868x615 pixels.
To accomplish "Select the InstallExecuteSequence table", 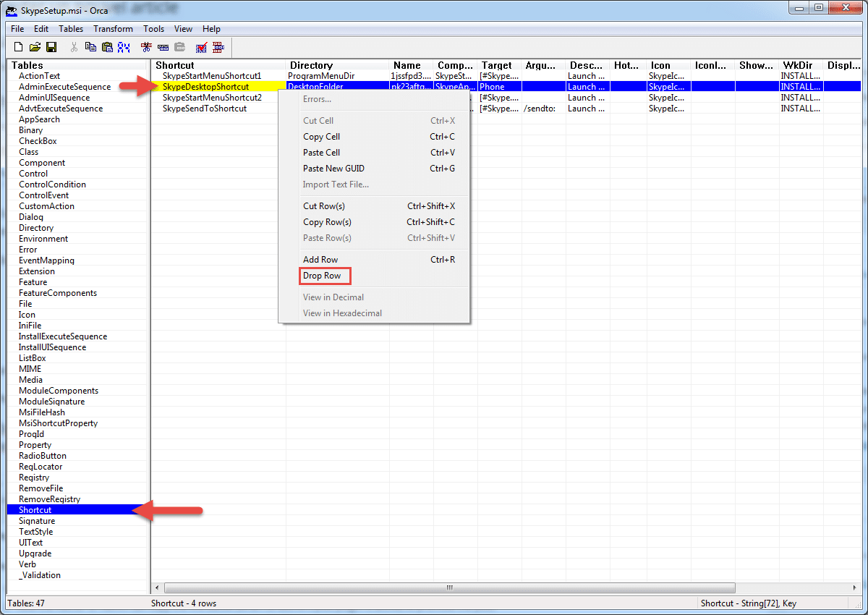I will click(63, 336).
